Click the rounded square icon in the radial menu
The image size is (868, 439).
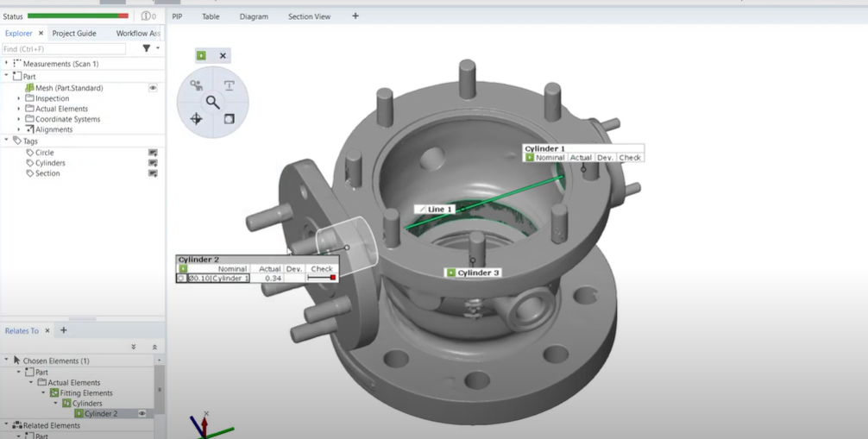point(230,118)
